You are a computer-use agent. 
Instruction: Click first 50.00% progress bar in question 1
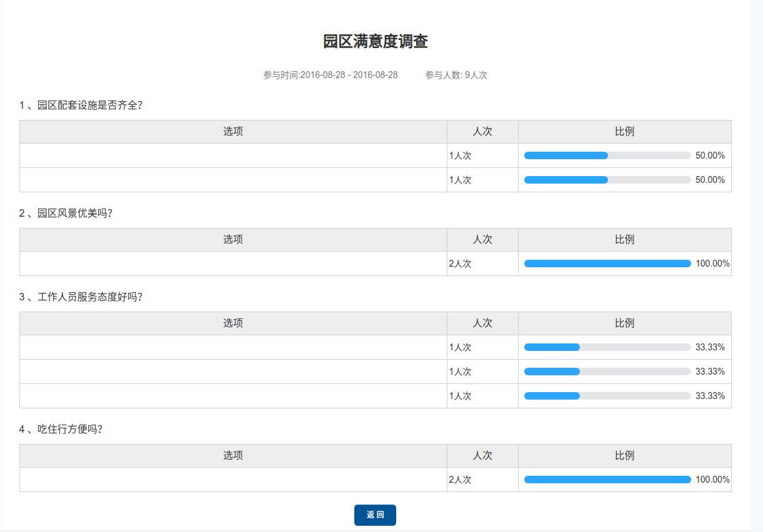[607, 155]
